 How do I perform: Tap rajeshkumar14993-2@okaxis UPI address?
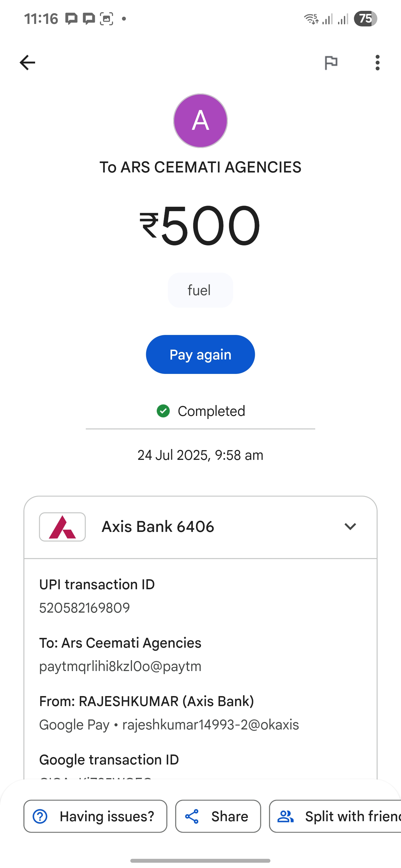[x=211, y=725]
